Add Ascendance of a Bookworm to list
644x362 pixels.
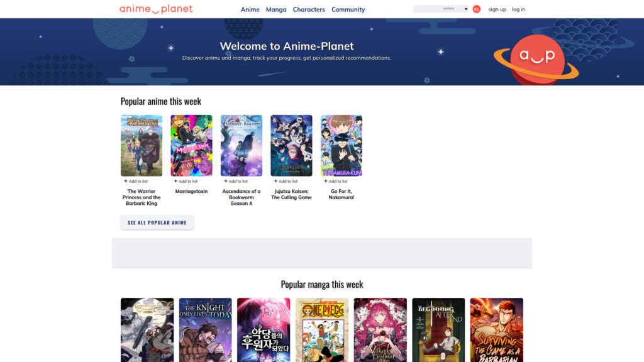[236, 181]
